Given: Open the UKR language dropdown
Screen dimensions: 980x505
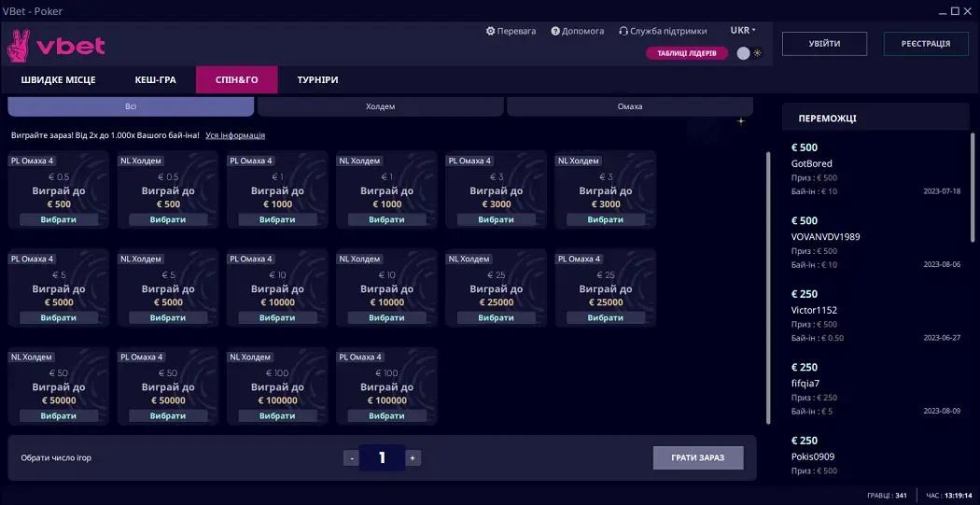Looking at the screenshot, I should coord(743,30).
